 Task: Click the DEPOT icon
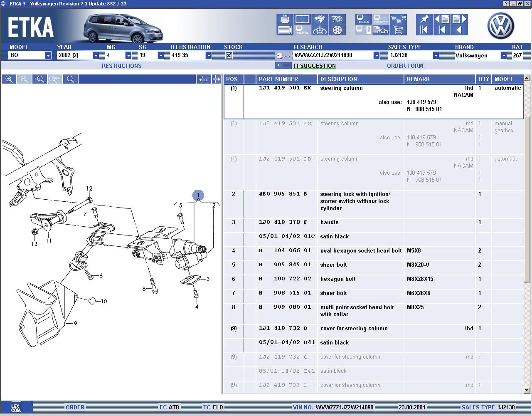pyautogui.click(x=381, y=19)
